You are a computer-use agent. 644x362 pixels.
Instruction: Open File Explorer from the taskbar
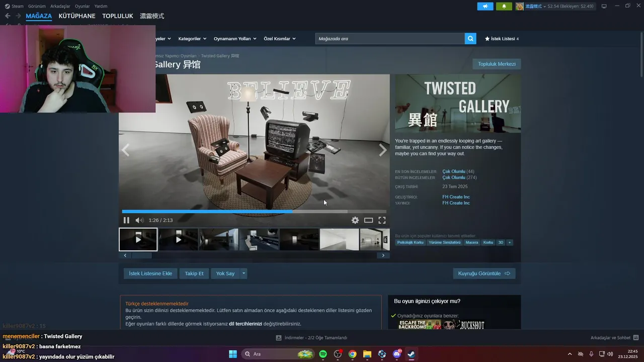(367, 354)
